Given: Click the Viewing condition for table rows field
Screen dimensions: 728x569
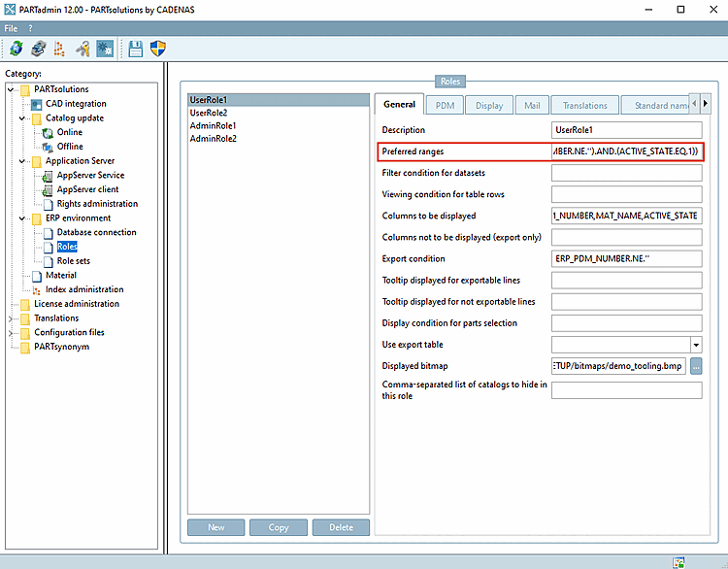Looking at the screenshot, I should point(626,194).
